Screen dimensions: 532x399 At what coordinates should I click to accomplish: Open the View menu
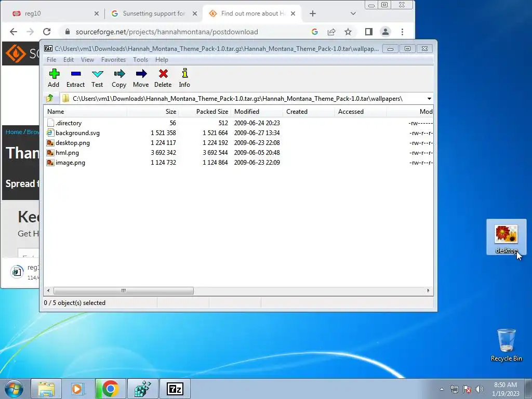point(87,60)
